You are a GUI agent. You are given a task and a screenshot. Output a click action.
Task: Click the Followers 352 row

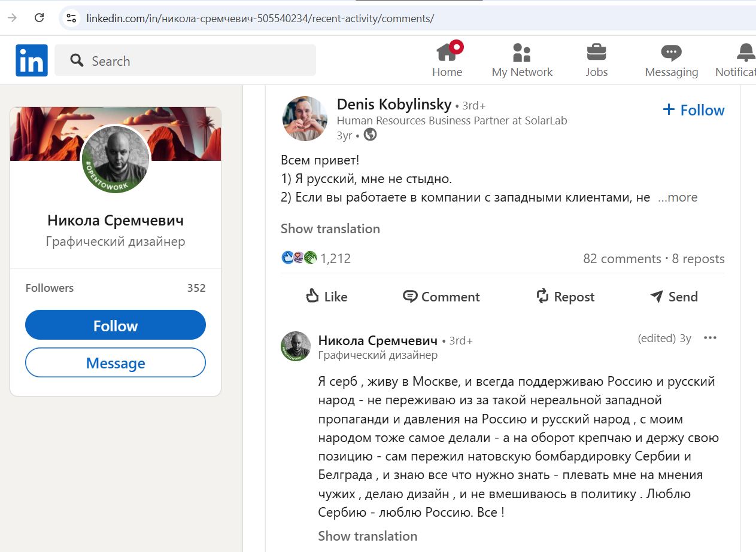pyautogui.click(x=116, y=288)
